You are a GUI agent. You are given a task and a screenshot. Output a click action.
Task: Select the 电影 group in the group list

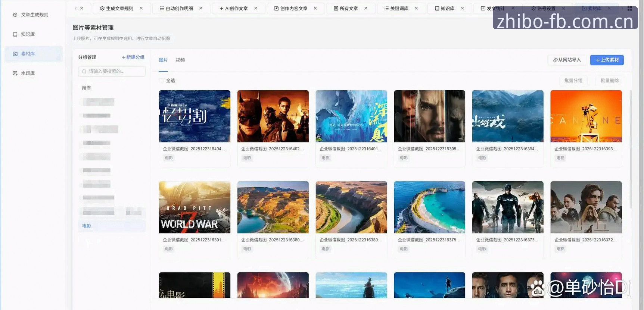(x=112, y=226)
